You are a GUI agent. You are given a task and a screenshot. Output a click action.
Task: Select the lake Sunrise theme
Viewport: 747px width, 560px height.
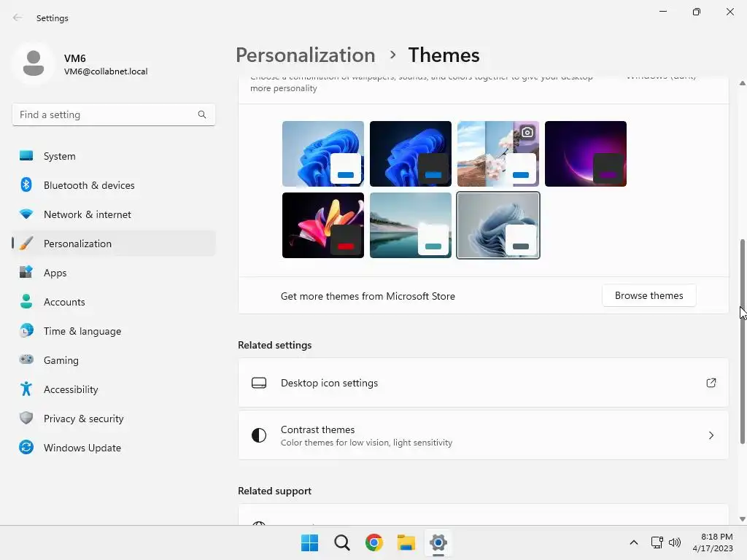411,225
